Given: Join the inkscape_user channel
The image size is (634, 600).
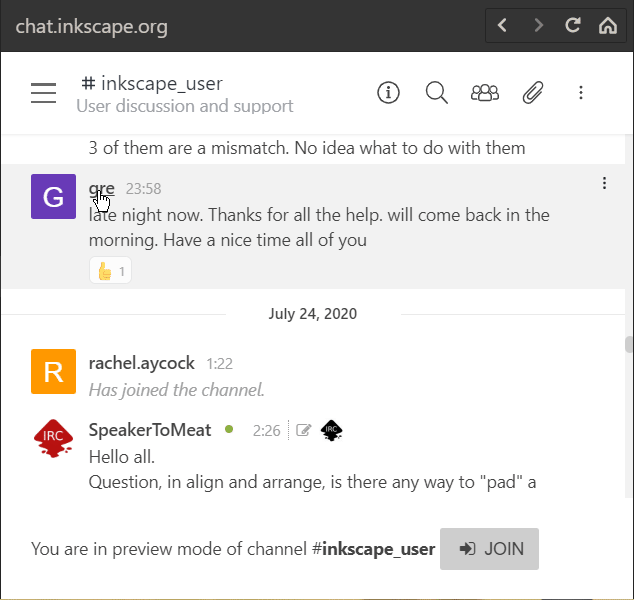Looking at the screenshot, I should [x=489, y=549].
